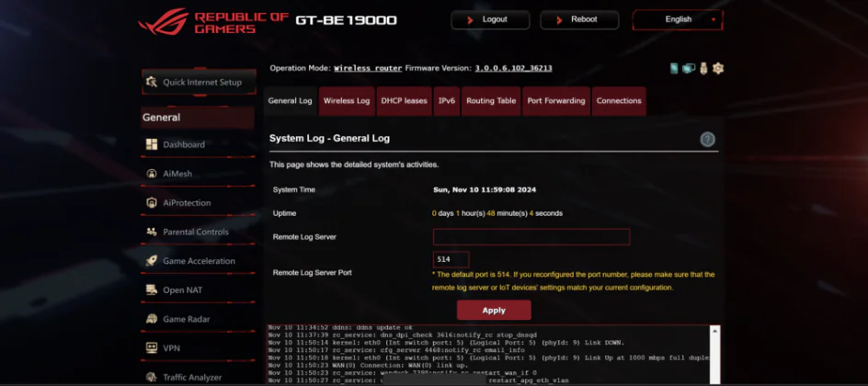Switch to the Routing Table tab
This screenshot has width=868, height=386.
click(491, 101)
